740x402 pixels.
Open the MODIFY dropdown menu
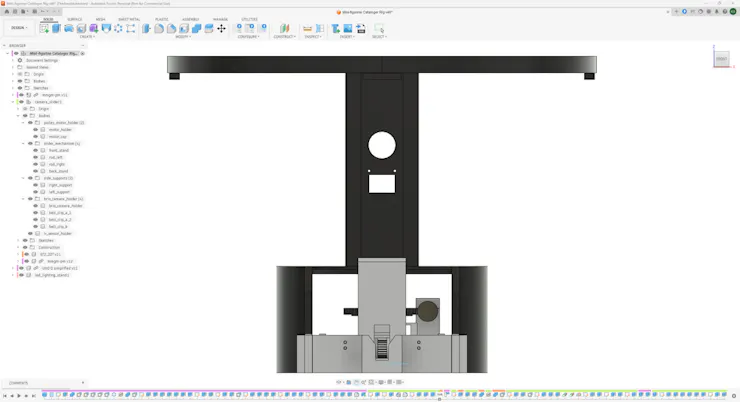183,37
